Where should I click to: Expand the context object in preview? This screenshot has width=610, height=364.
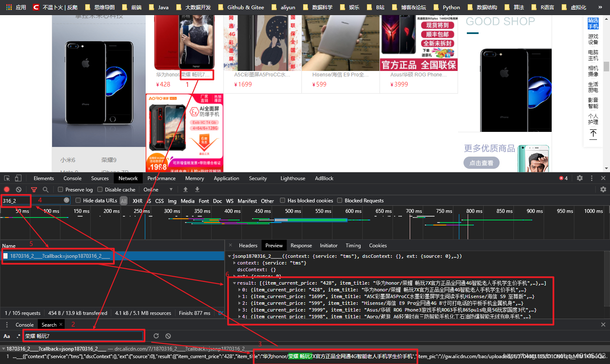pos(234,263)
